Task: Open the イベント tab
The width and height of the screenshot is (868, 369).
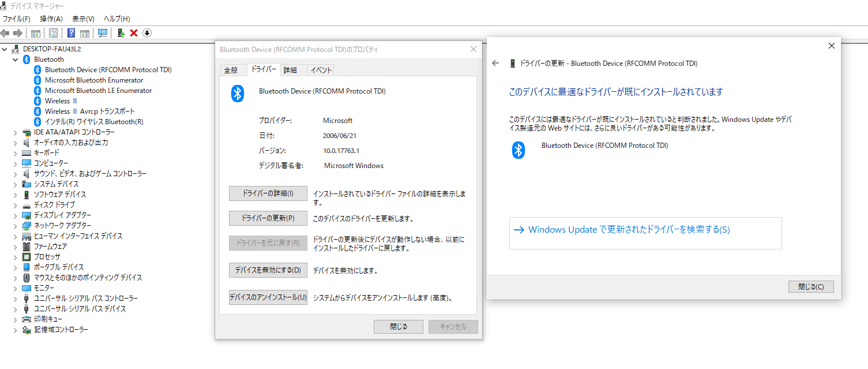Action: 321,70
